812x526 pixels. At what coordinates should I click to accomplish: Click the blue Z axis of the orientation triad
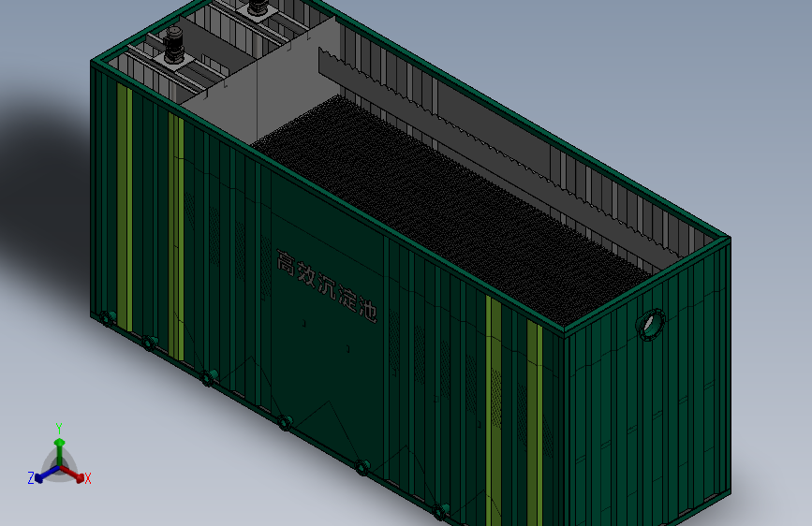tap(47, 474)
